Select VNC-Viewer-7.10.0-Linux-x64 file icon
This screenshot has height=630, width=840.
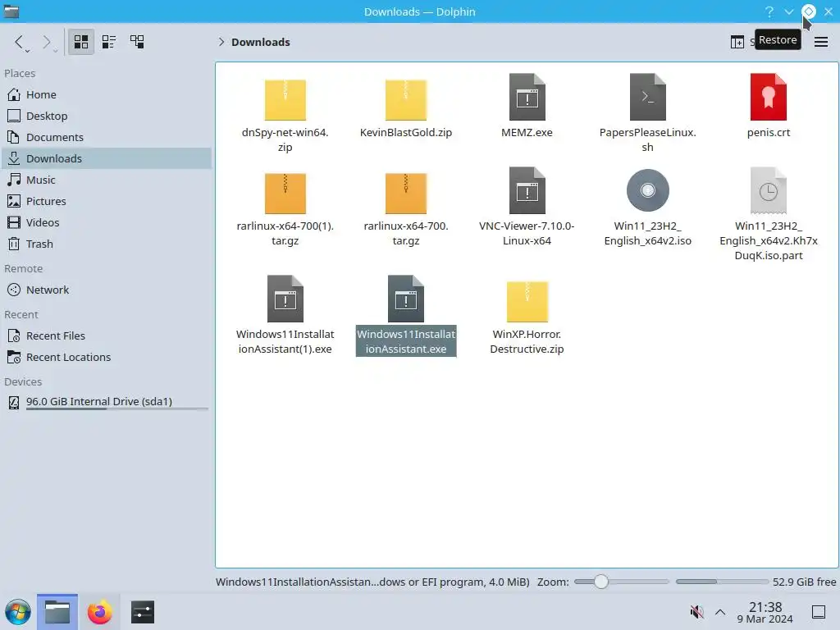click(x=527, y=190)
